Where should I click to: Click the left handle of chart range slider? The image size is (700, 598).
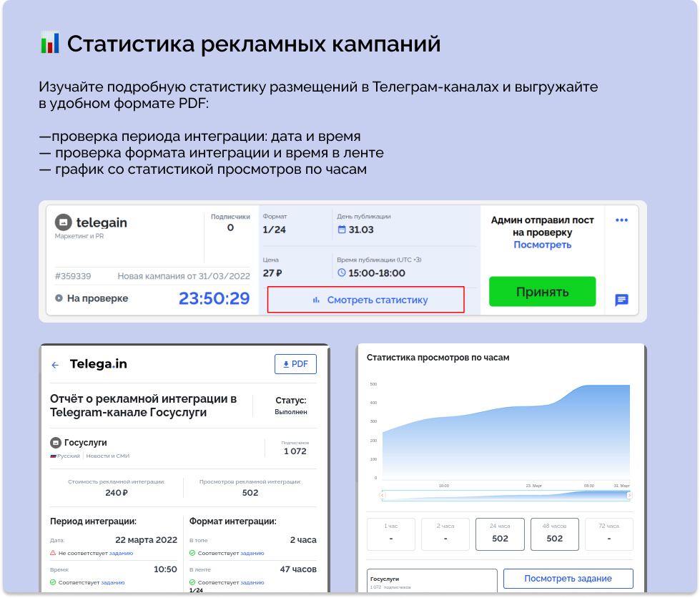click(x=382, y=495)
